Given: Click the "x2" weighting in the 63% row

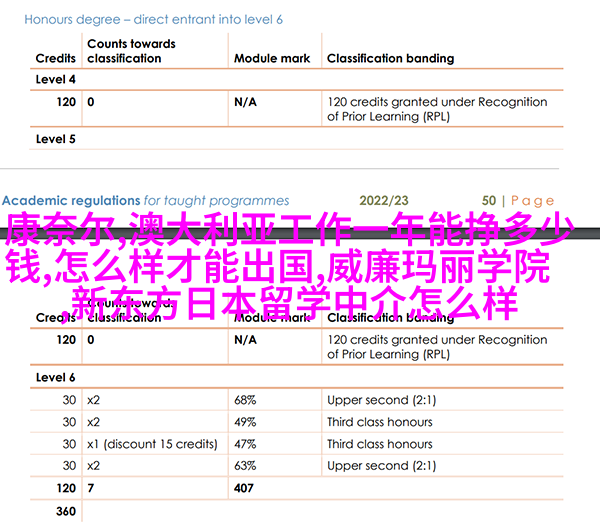Looking at the screenshot, I should (93, 466).
